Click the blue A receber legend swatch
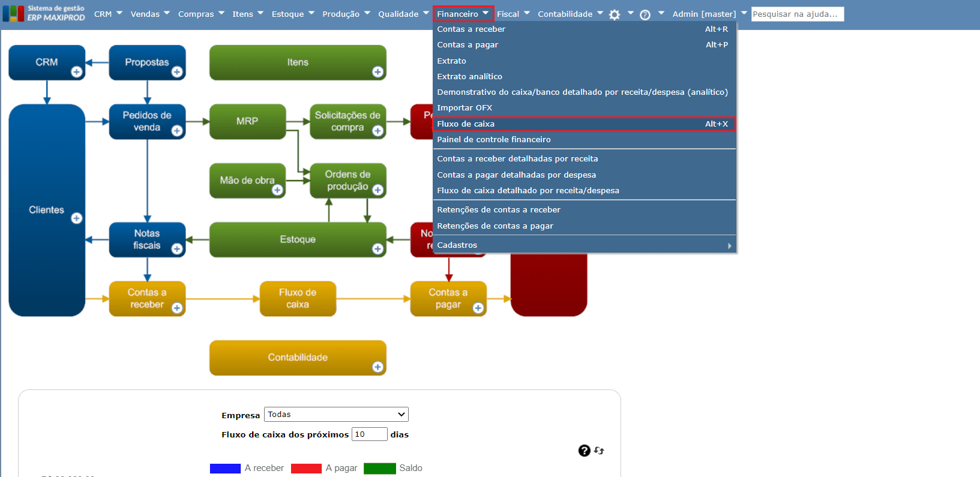This screenshot has width=980, height=477. pos(225,469)
